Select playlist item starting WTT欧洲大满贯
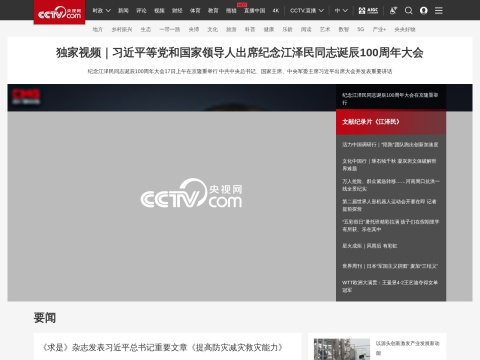Viewport: 480px width, 360px height. [x=391, y=286]
